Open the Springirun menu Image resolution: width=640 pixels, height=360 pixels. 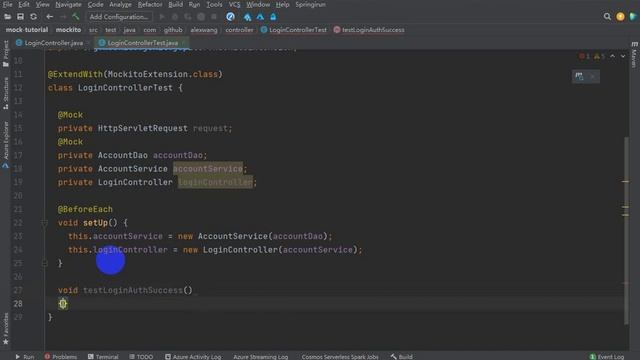[x=310, y=4]
